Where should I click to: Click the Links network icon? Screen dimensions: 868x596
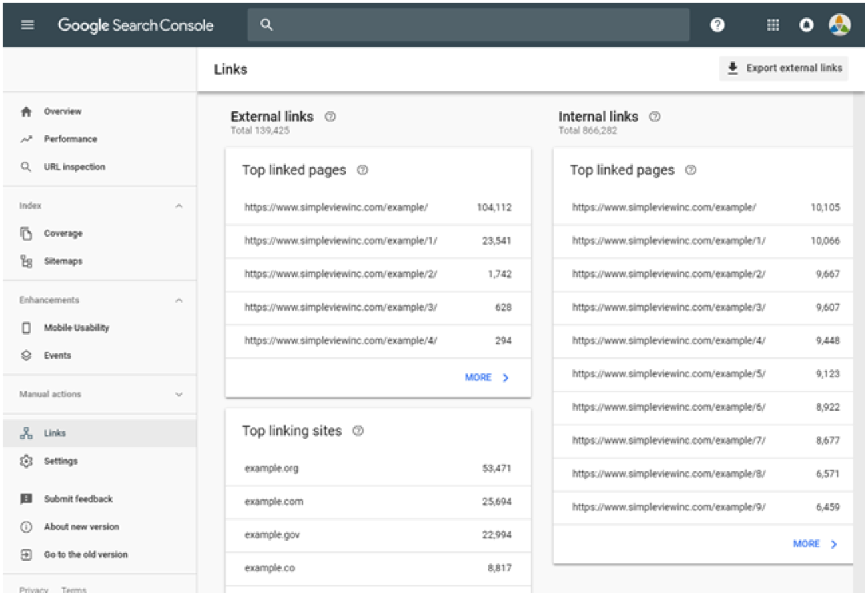[26, 433]
